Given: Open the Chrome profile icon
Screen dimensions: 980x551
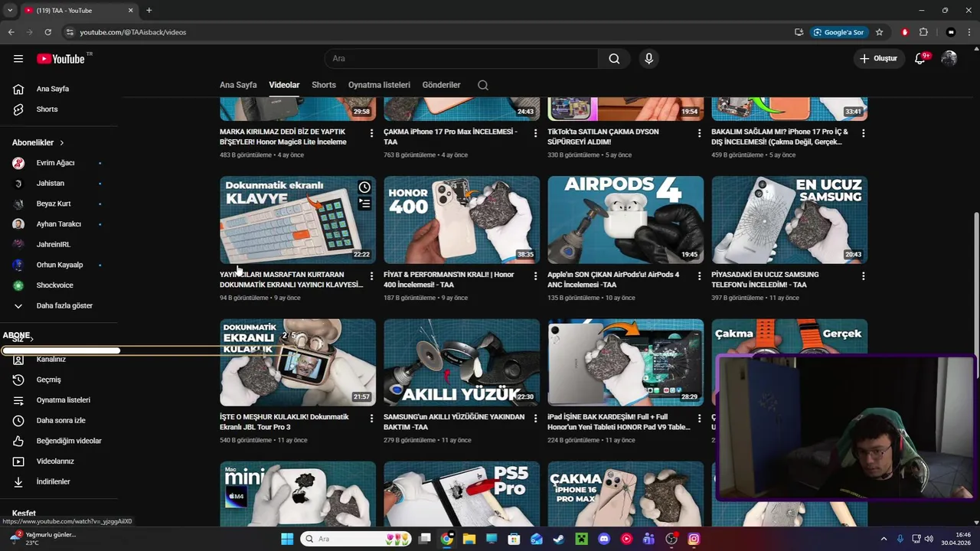Looking at the screenshot, I should (951, 32).
